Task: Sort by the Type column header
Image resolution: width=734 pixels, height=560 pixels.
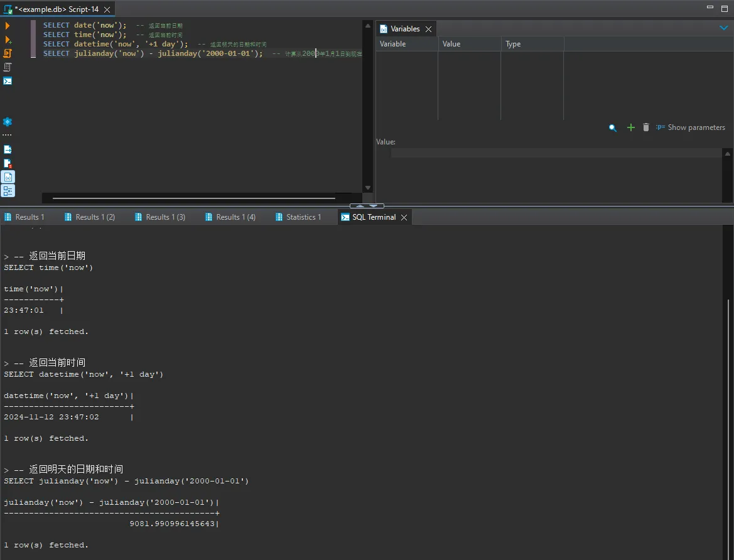Action: 532,44
